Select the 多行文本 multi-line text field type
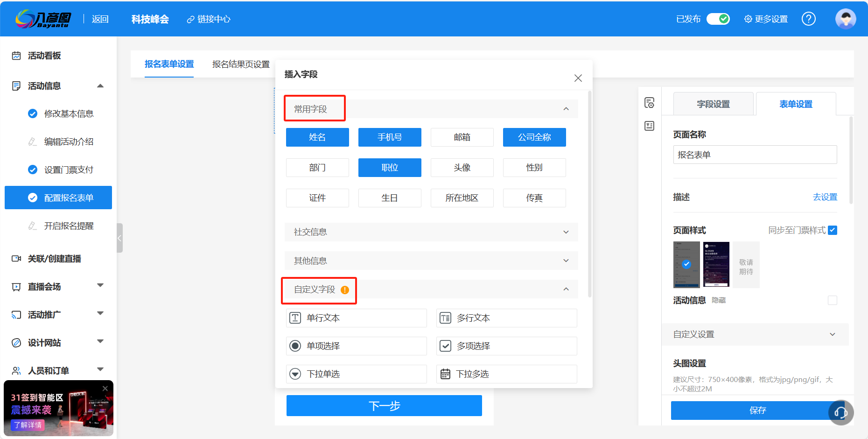Viewport: 868px width, 439px height. click(x=506, y=318)
